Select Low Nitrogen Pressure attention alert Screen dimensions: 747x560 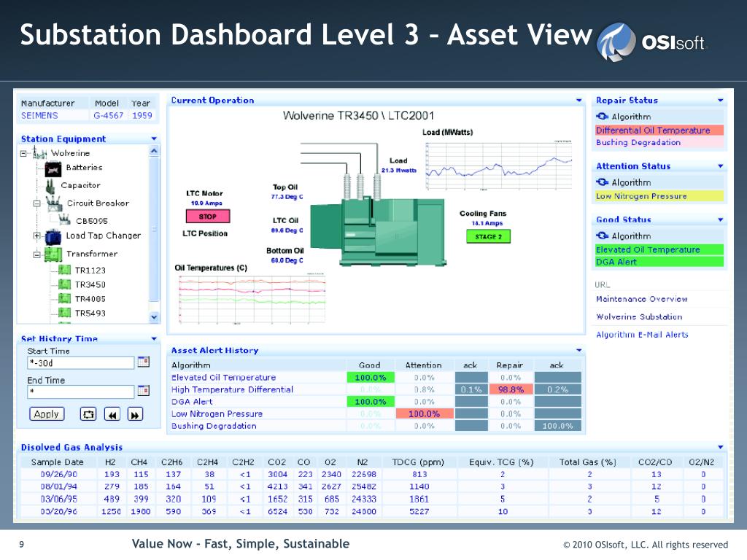tap(659, 195)
